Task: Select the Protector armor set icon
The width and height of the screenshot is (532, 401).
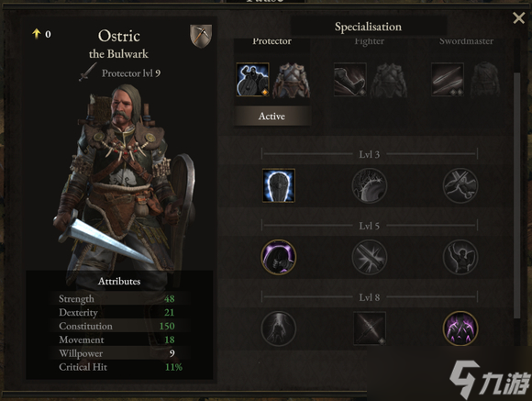Action: point(291,80)
